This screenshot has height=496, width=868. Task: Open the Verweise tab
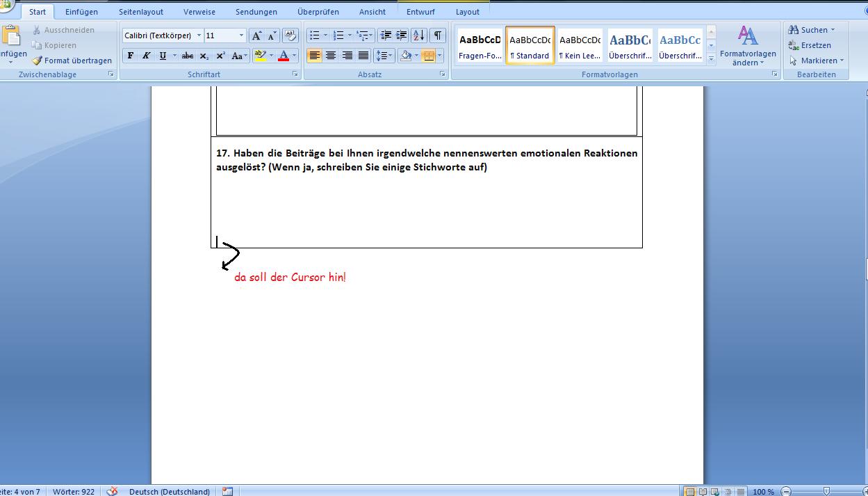[199, 12]
